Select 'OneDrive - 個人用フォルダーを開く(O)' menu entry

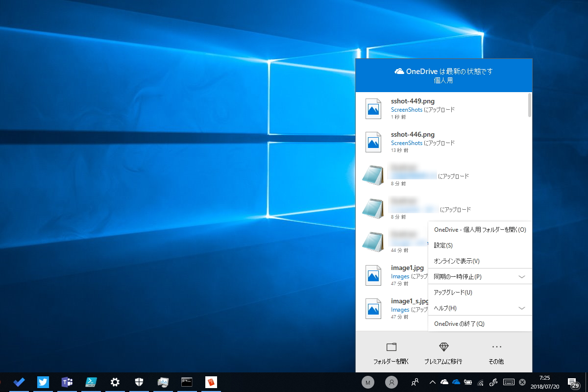(x=480, y=229)
